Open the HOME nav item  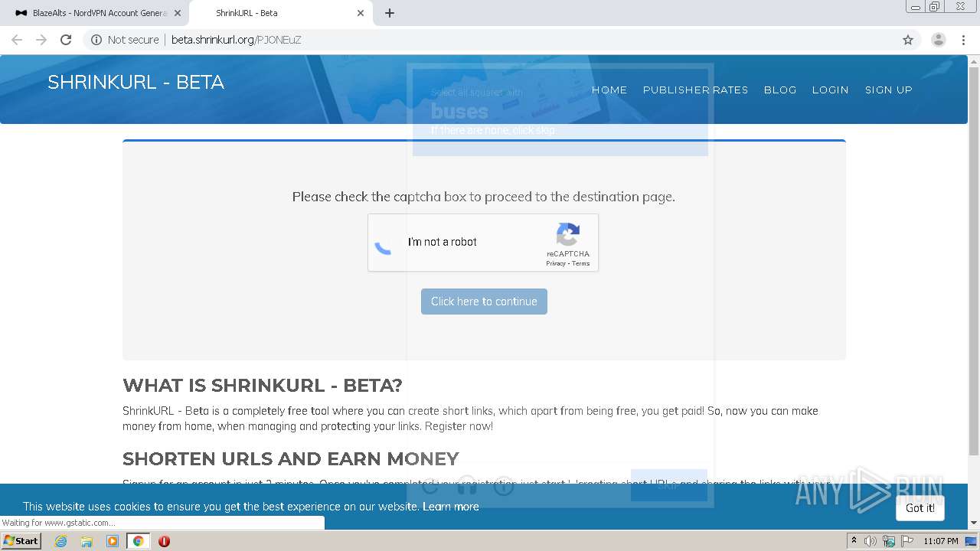609,90
